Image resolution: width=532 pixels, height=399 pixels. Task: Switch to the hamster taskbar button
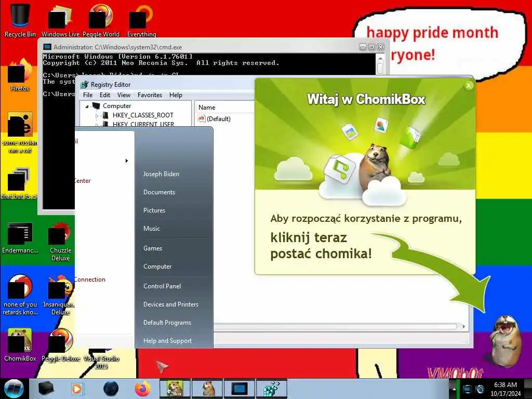point(207,389)
